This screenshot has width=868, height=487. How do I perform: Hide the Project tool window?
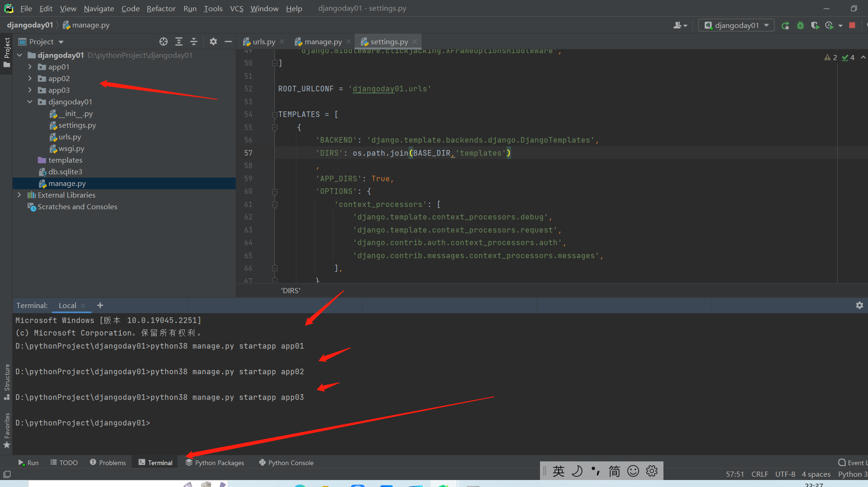228,41
